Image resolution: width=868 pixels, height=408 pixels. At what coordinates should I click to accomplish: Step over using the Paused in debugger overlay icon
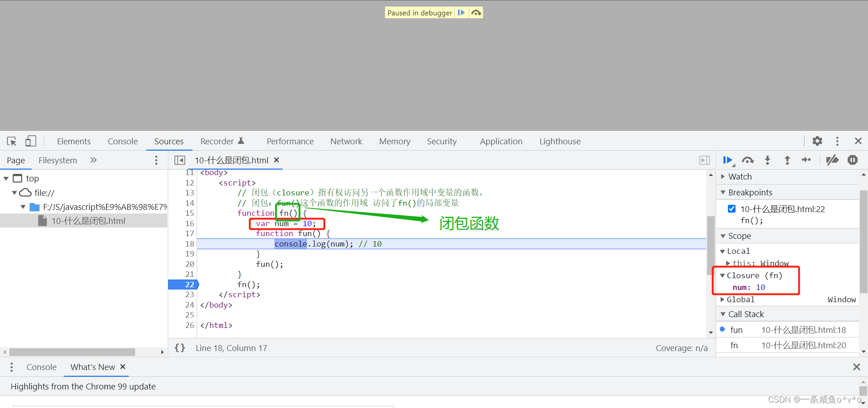point(476,13)
